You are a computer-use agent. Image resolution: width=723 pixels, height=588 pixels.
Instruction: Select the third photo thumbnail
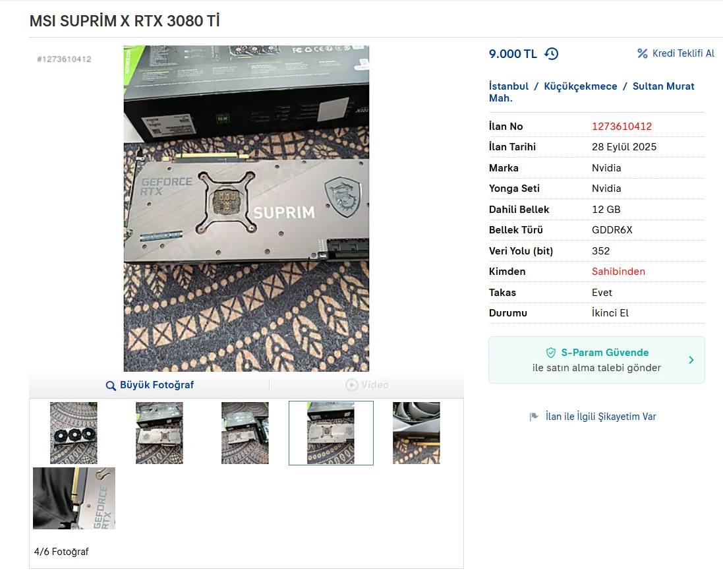[x=245, y=433]
